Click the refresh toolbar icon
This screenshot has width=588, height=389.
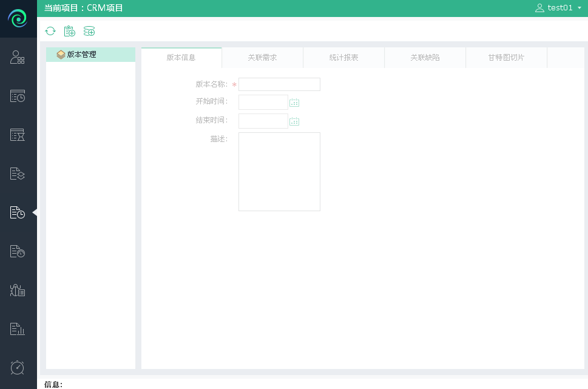pyautogui.click(x=50, y=31)
